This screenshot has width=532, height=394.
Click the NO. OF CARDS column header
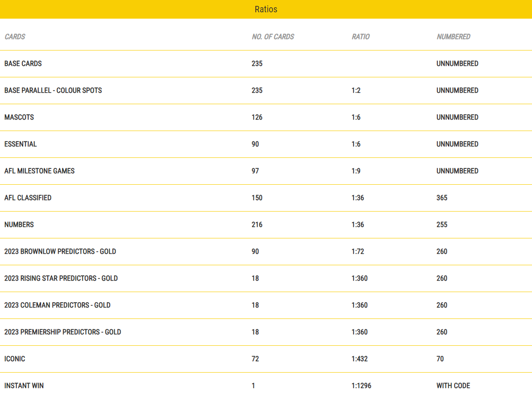273,36
